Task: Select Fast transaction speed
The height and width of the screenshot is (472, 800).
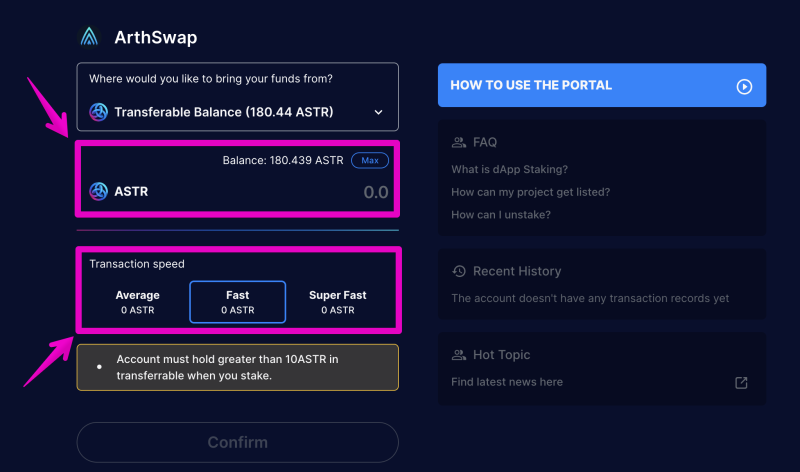Action: [x=237, y=302]
